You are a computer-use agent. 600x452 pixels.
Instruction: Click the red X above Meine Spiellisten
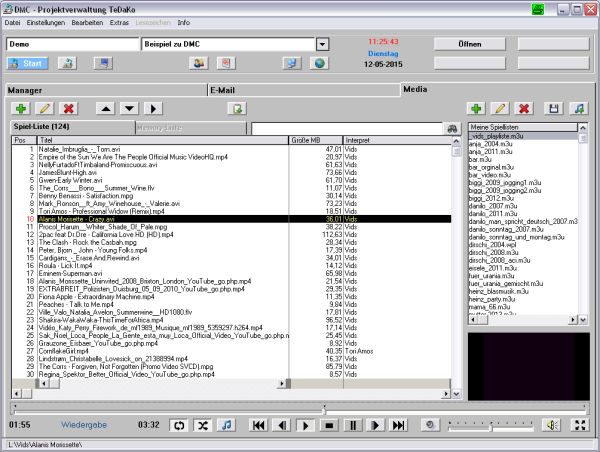526,108
